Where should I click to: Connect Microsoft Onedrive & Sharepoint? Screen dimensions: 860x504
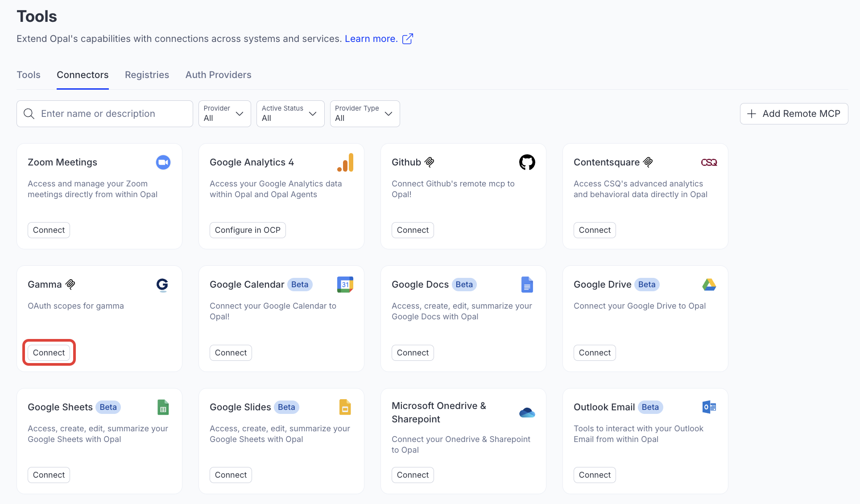(413, 475)
